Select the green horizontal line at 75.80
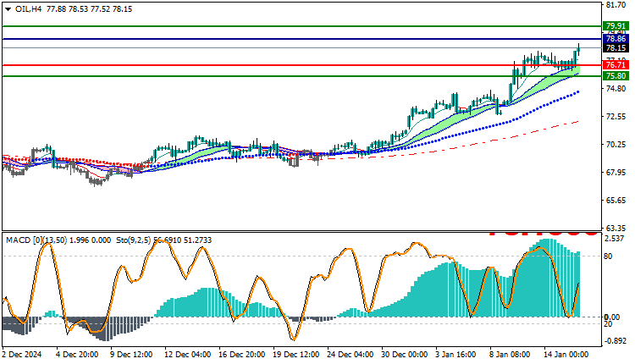 click(x=301, y=75)
